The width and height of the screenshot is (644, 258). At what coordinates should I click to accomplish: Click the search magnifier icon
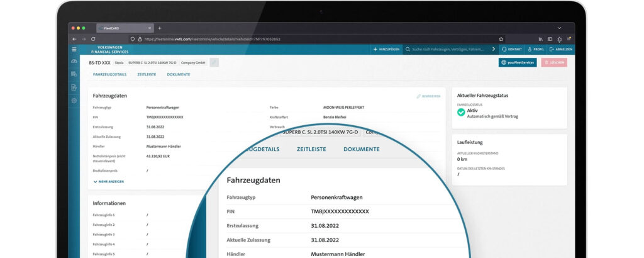pyautogui.click(x=408, y=49)
